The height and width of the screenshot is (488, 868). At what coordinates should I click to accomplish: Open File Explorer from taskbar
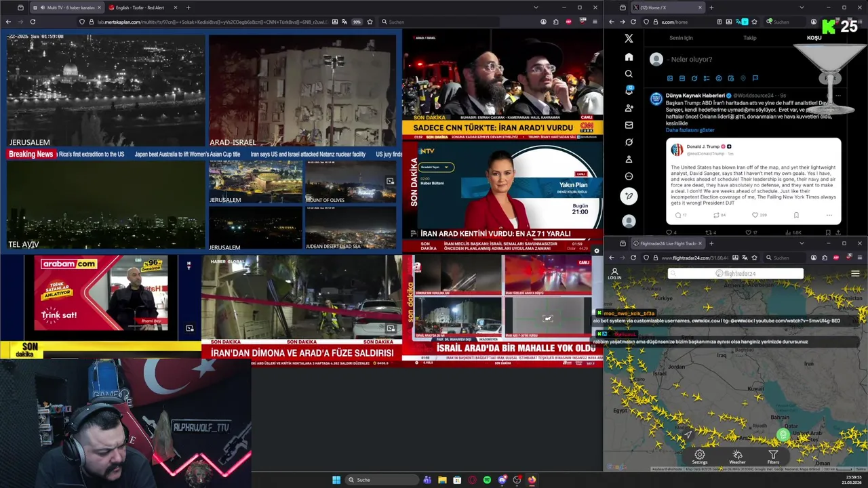pyautogui.click(x=442, y=480)
